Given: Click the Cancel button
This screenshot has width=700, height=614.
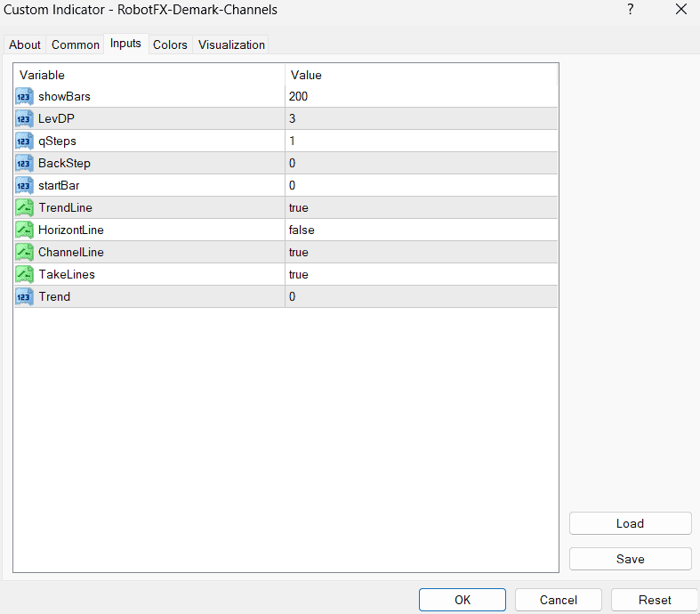Looking at the screenshot, I should [x=558, y=600].
